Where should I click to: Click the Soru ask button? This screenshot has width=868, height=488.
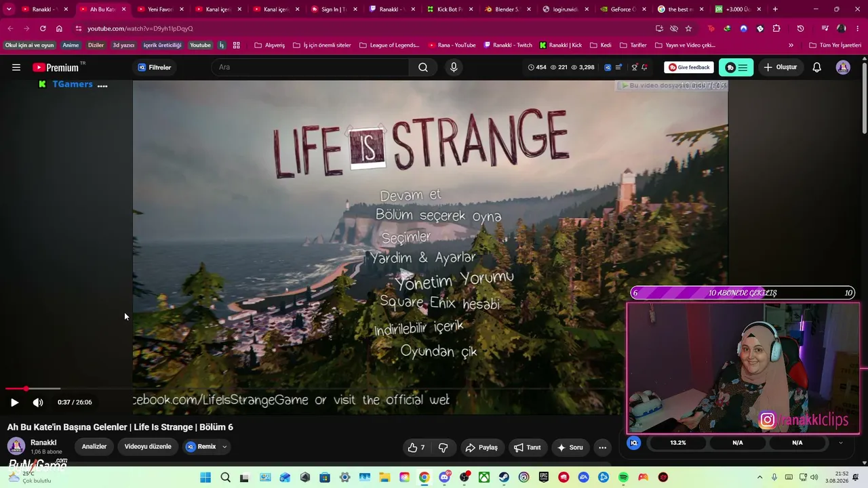[570, 447]
